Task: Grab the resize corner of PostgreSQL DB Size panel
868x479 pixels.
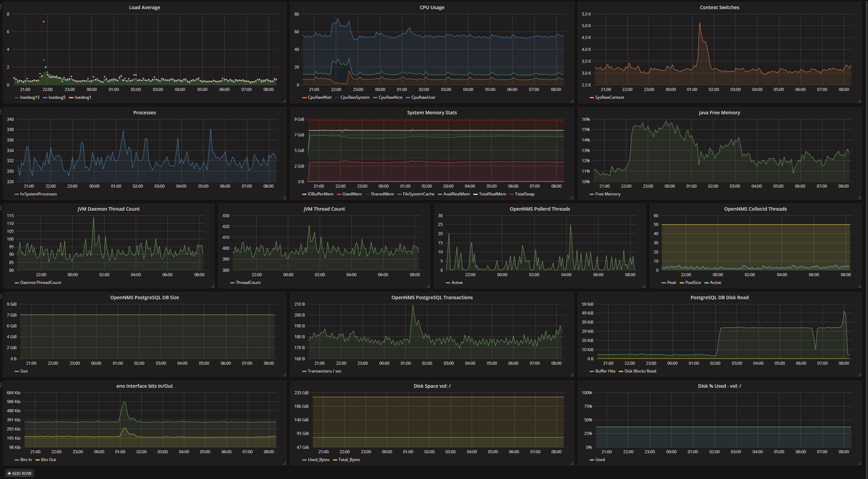Action: click(284, 375)
